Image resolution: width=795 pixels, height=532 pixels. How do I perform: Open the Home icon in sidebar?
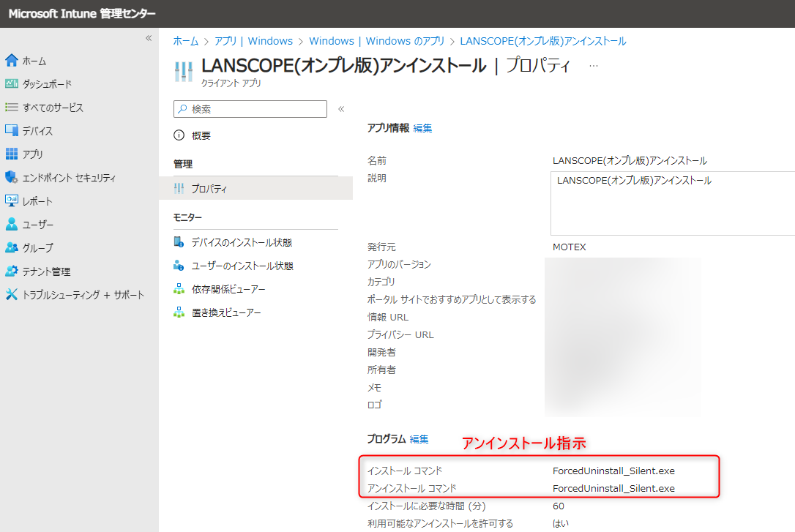click(11, 61)
